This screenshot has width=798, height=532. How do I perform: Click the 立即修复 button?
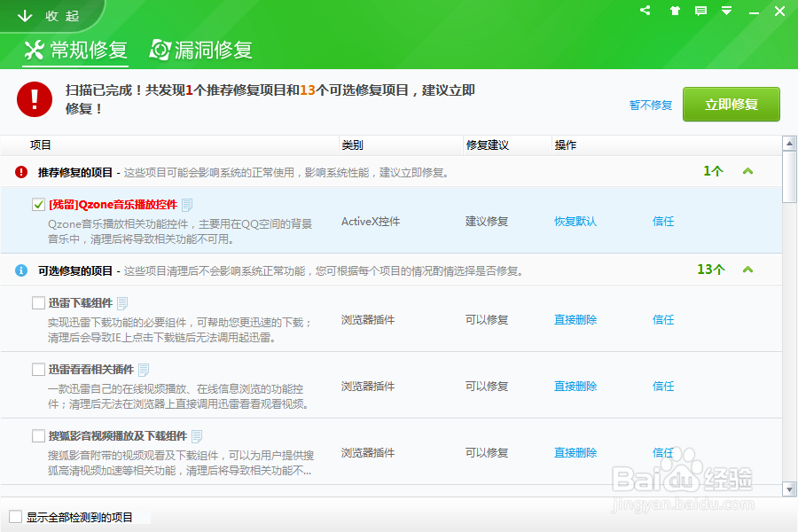[x=731, y=105]
